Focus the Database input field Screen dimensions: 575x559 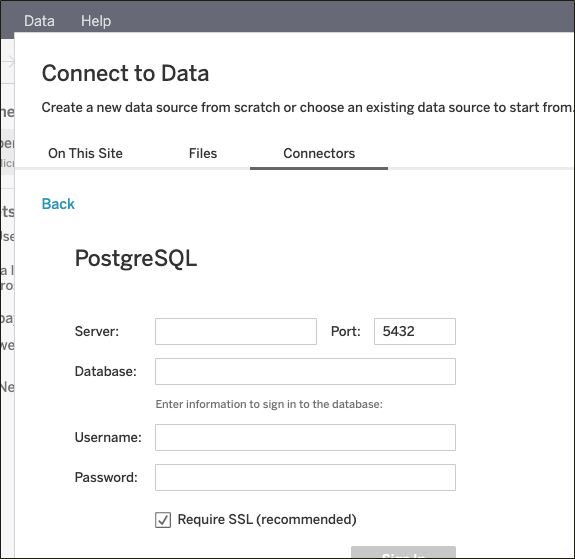click(305, 372)
